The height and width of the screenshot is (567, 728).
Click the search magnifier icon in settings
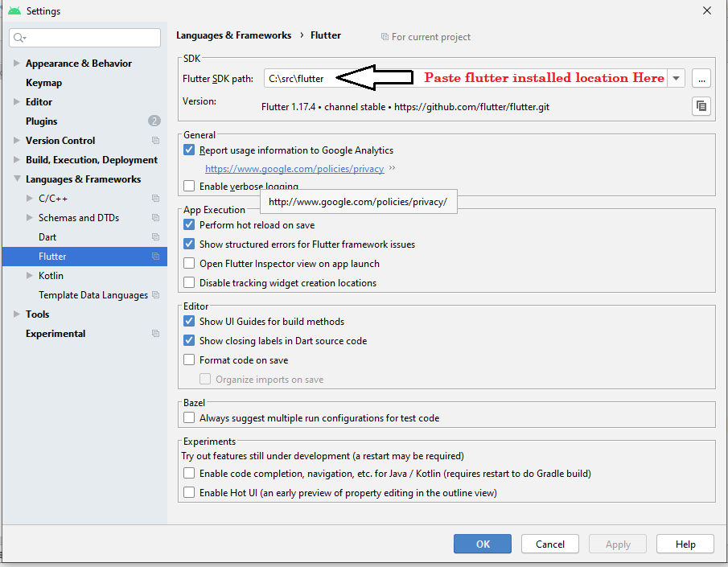click(x=19, y=38)
